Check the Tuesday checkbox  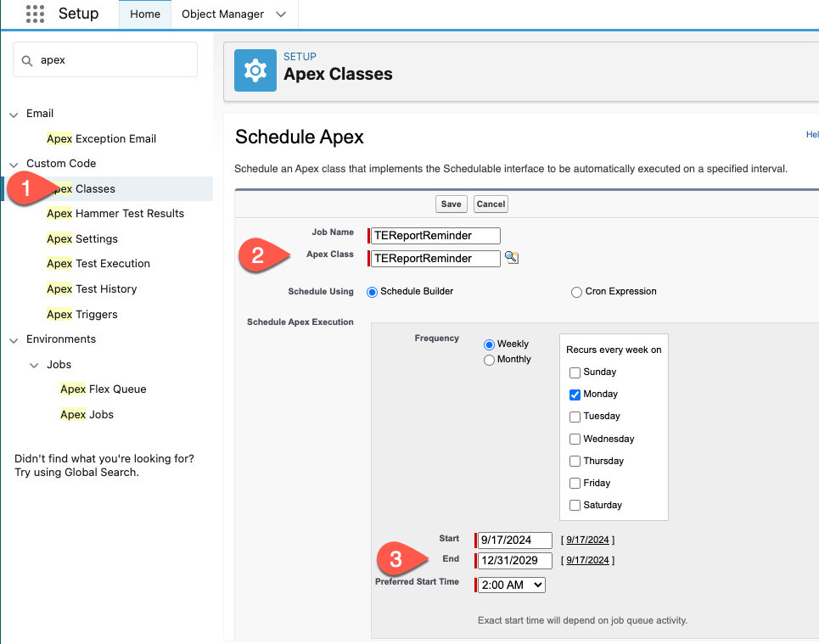pos(575,417)
